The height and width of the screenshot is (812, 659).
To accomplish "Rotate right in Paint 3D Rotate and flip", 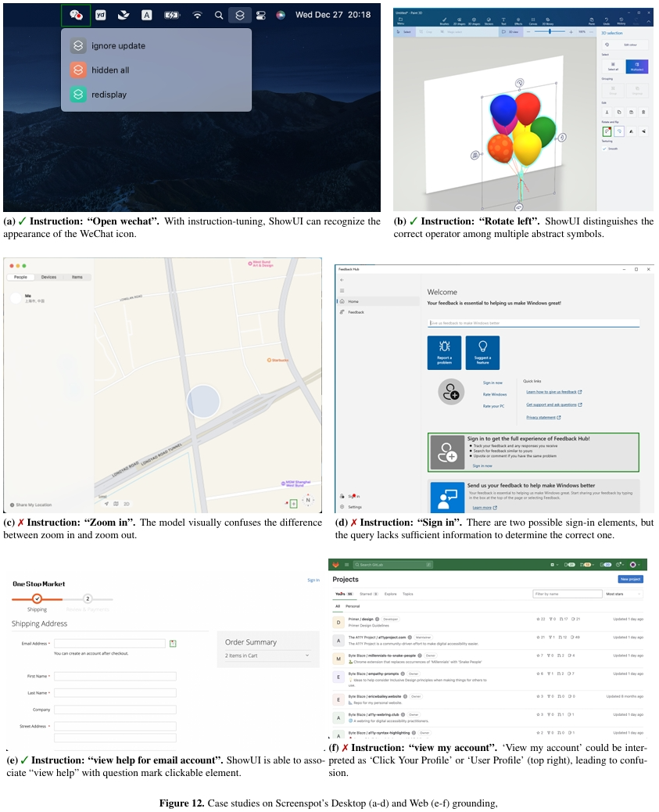I will (x=619, y=131).
